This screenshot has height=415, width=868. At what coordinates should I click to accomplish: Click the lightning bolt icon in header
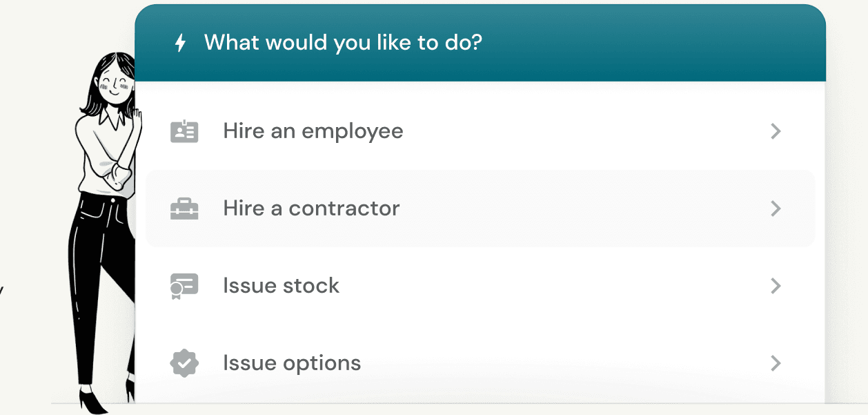pos(180,43)
